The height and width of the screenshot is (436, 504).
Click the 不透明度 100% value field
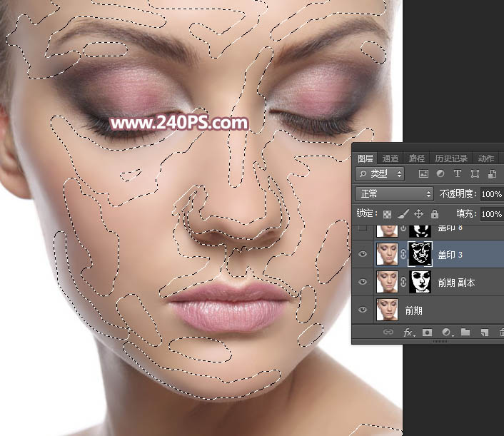pyautogui.click(x=492, y=194)
